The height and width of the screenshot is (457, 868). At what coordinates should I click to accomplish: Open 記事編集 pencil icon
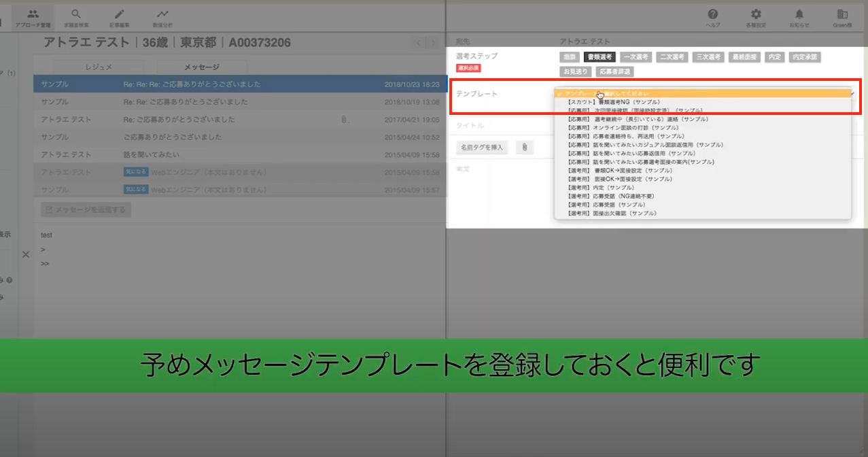coord(119,14)
